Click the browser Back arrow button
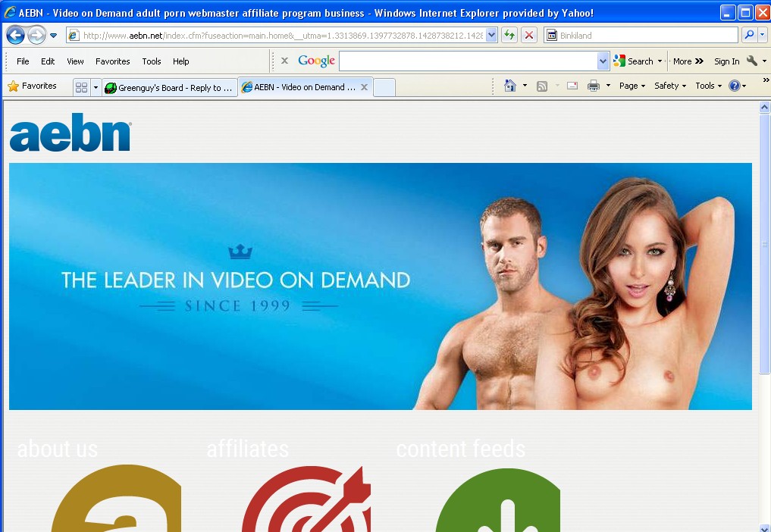771x532 pixels. coord(16,35)
